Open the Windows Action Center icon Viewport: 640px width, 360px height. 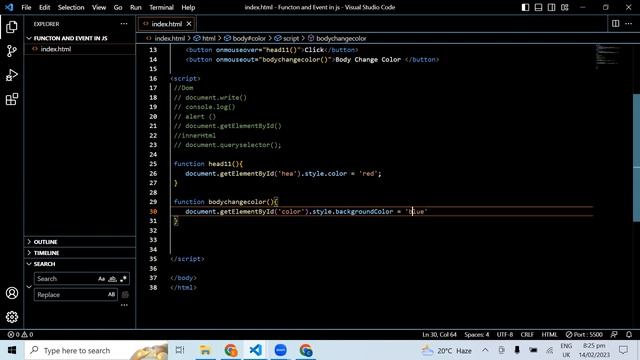coord(623,350)
